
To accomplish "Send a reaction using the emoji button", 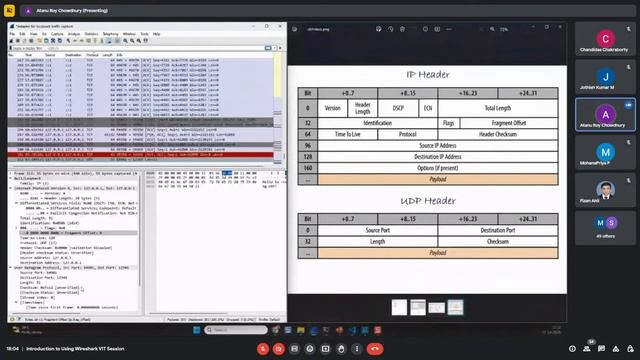I will click(310, 349).
